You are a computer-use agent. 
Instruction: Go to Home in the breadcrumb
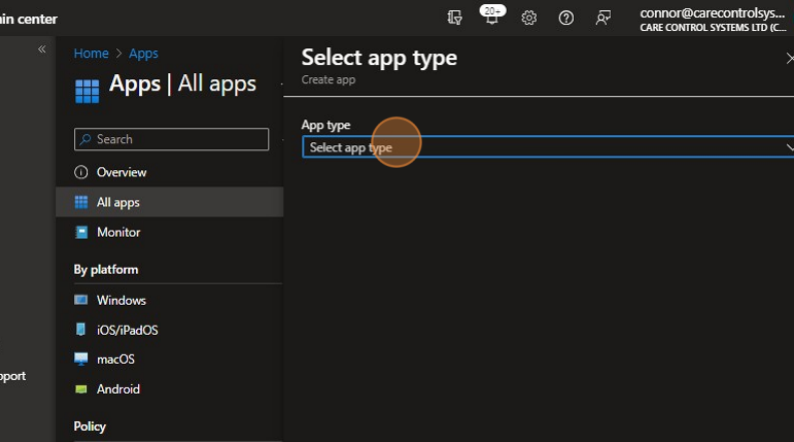coord(91,53)
